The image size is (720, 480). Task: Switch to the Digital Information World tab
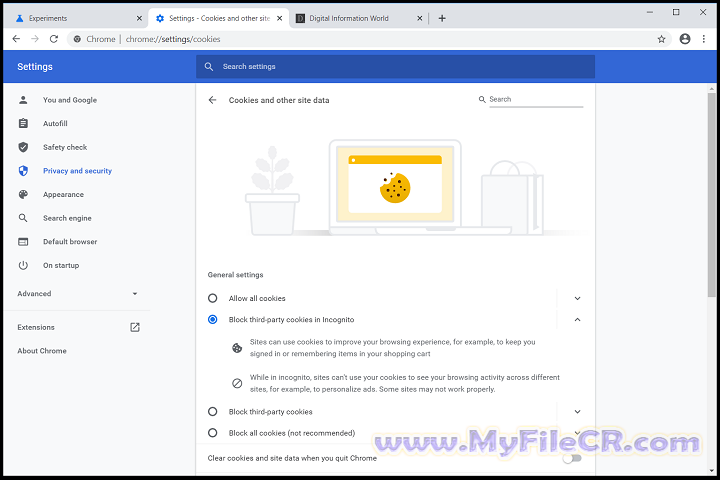pyautogui.click(x=359, y=18)
